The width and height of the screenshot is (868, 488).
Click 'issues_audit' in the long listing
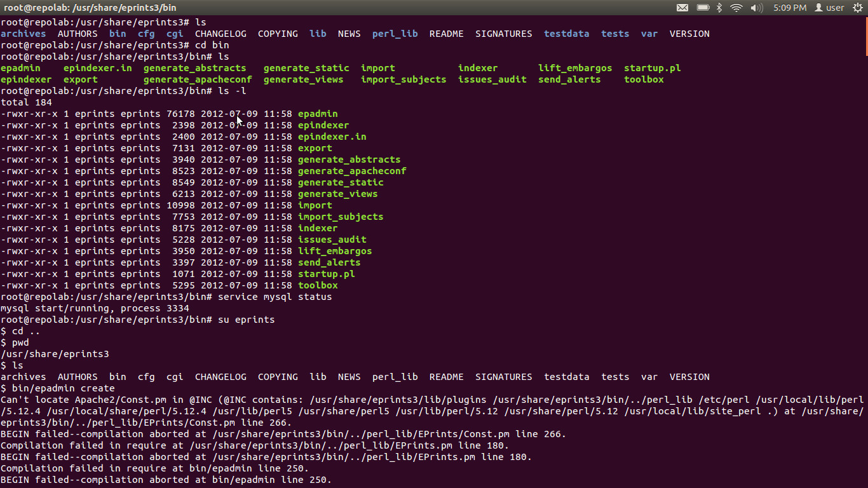coord(332,240)
